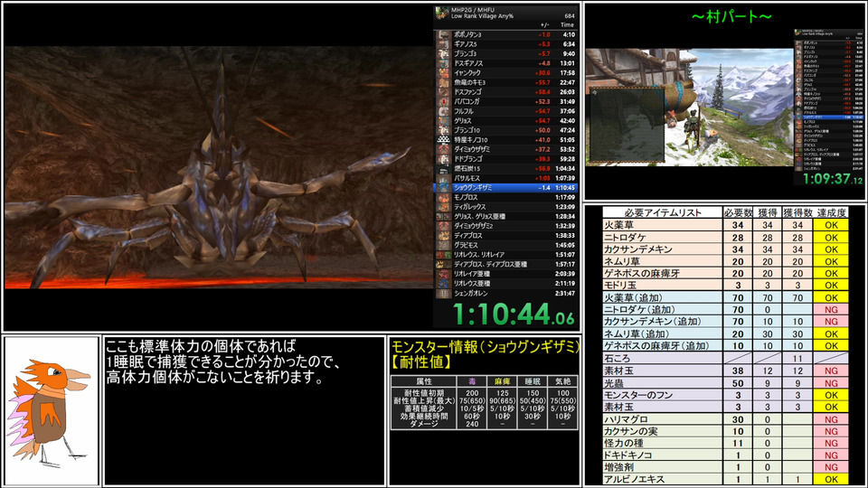Click the ニトロダケ（追加） row NG status cell

[x=831, y=310]
